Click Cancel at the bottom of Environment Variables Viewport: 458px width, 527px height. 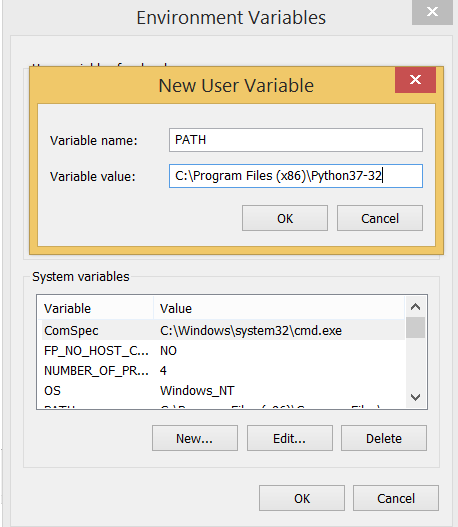[396, 498]
